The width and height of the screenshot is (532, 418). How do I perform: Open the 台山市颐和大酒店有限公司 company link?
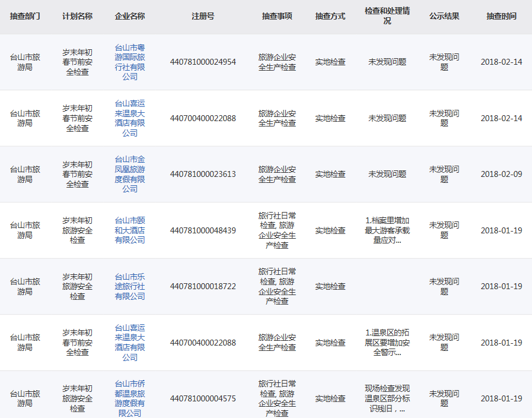[x=129, y=230]
